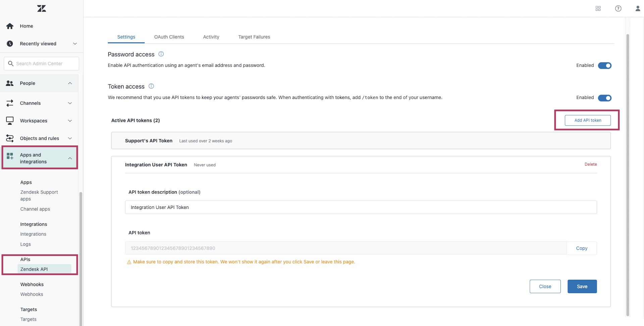This screenshot has height=326, width=644.
Task: Select the Home icon in the sidebar
Action: 10,26
